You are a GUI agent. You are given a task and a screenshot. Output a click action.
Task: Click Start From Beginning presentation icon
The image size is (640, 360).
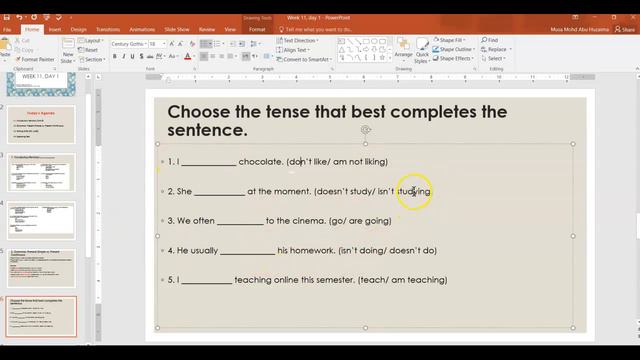pyautogui.click(x=47, y=18)
